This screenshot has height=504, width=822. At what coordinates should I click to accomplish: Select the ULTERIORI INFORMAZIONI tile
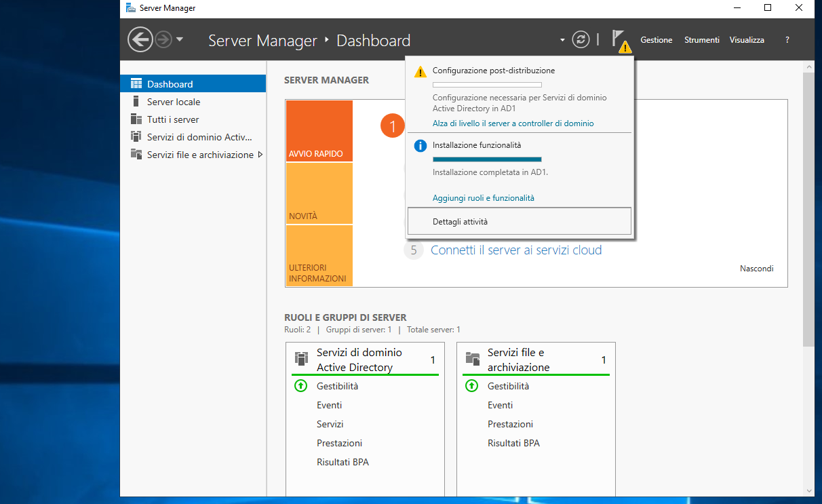tap(319, 255)
